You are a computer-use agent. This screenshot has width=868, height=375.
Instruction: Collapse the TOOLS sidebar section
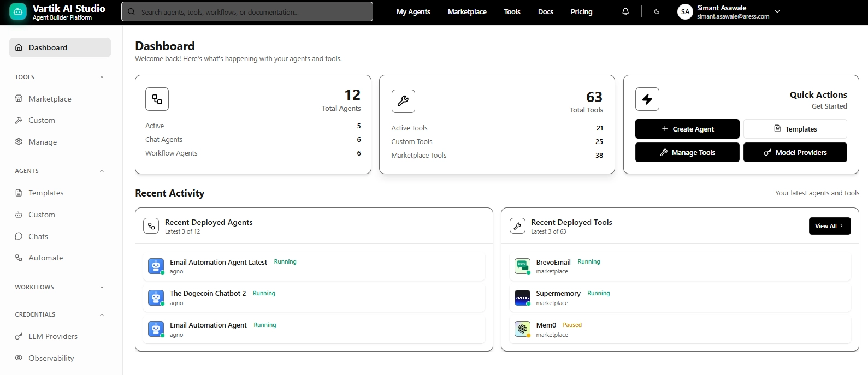tap(102, 77)
